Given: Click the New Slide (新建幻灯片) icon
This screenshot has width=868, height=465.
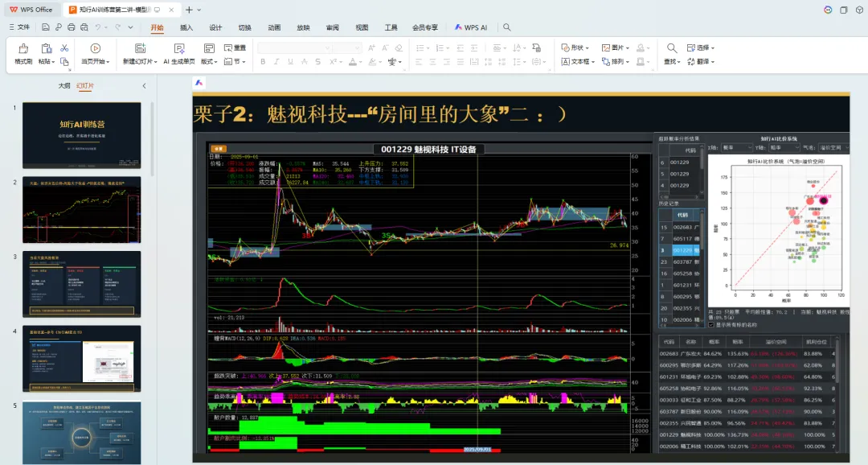Looking at the screenshot, I should pos(140,49).
